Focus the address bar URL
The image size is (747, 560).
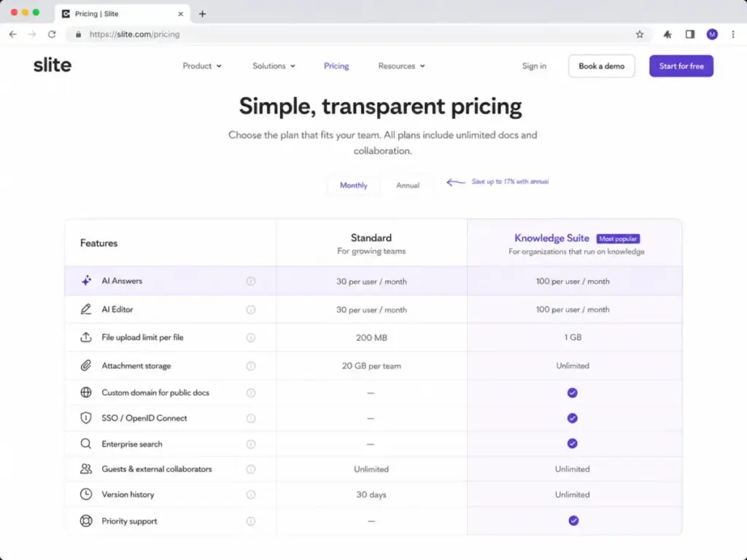(x=134, y=34)
